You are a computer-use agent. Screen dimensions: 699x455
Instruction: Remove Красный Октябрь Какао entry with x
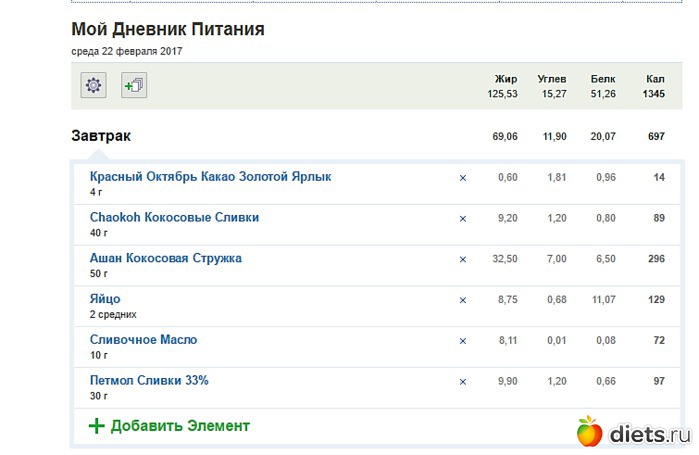pos(462,178)
